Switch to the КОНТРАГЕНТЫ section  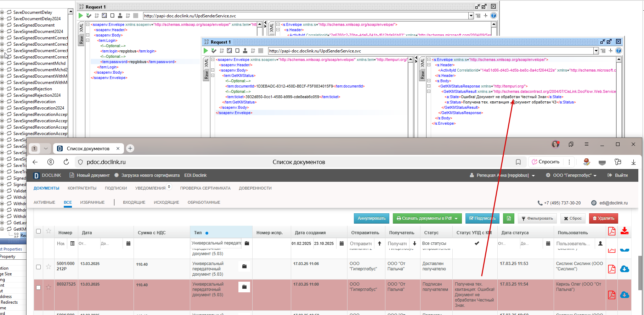point(82,188)
